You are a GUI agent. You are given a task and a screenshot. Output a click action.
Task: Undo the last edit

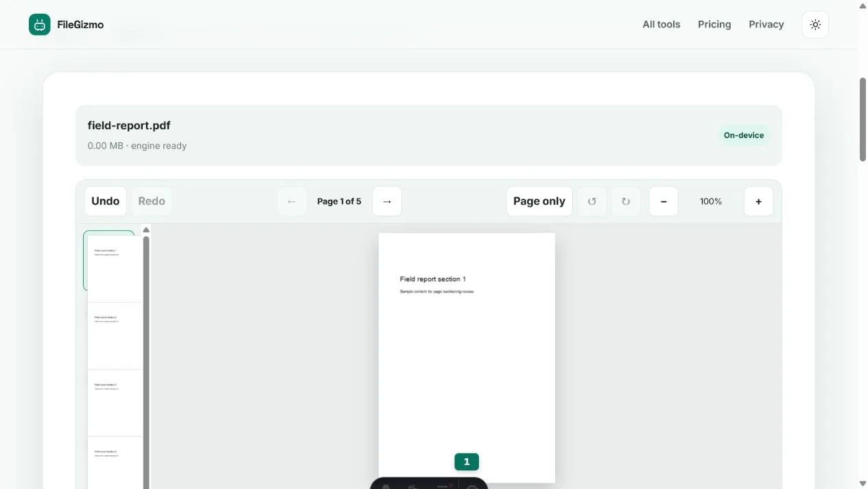pos(105,201)
